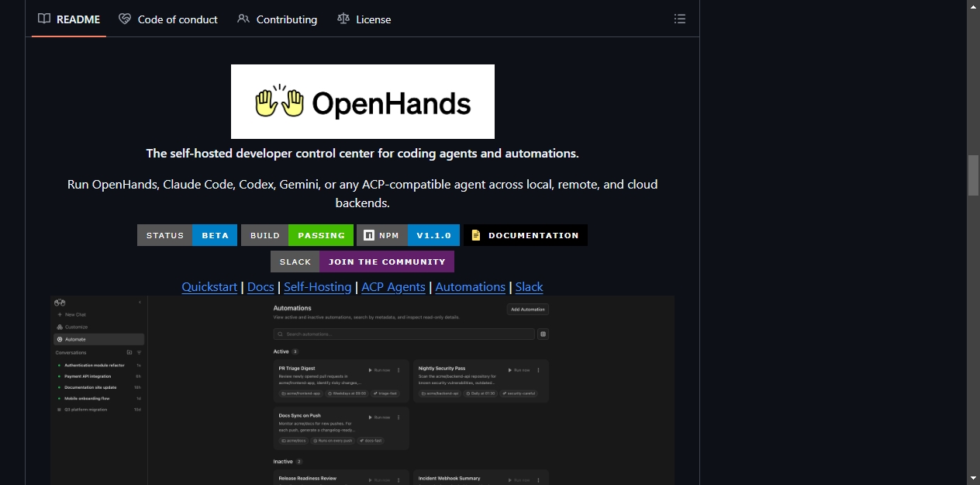Click the Status Beta badge
980x485 pixels.
tap(187, 235)
